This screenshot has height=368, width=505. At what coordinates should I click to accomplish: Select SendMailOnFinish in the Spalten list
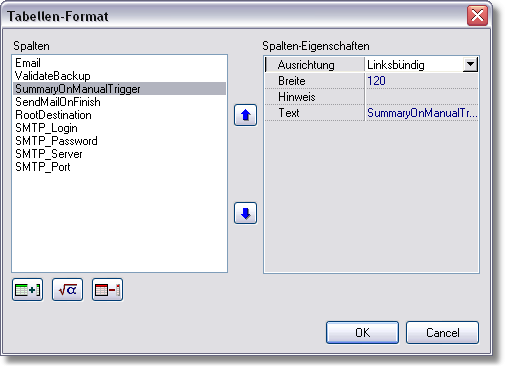[x=119, y=102]
